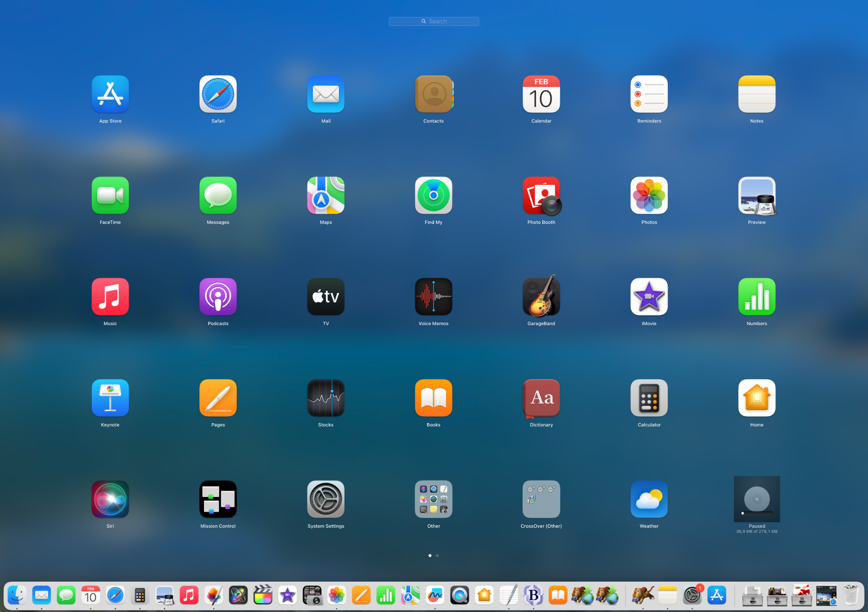Open Contacts
The height and width of the screenshot is (612, 868).
click(434, 94)
